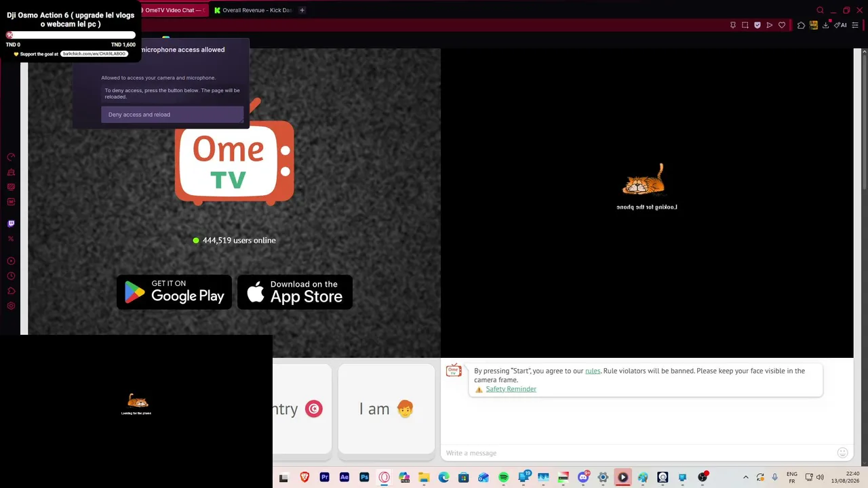The width and height of the screenshot is (868, 488).
Task: Open the downloads icon in toolbar
Action: 826,25
